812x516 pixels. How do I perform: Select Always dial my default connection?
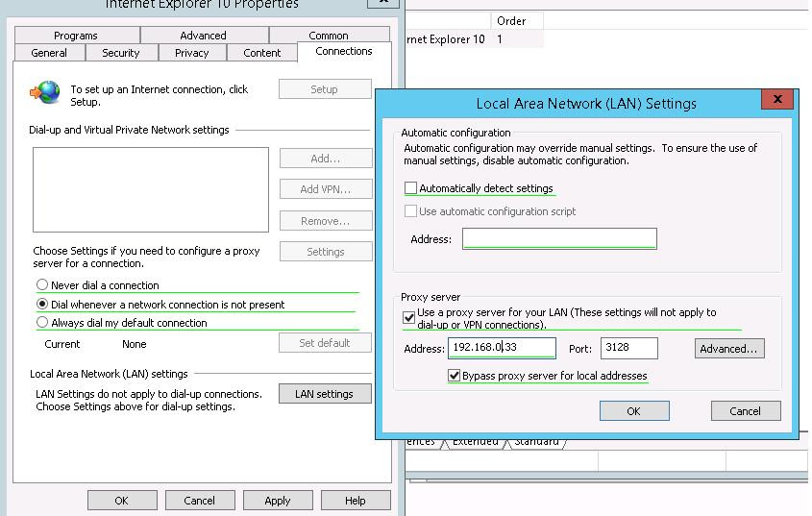coord(42,322)
